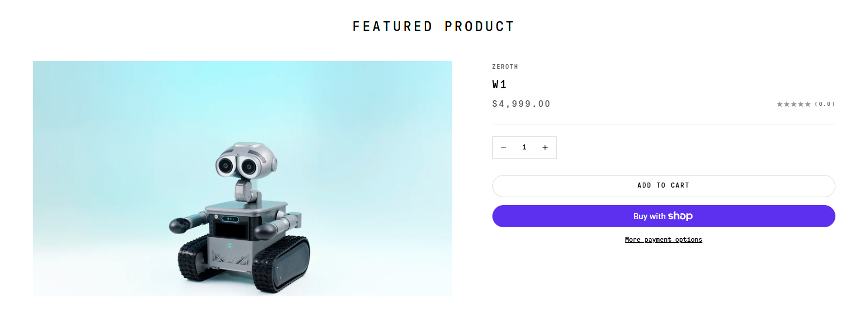Click the star rating icons next to (0.0)
The image size is (868, 334).
(x=794, y=104)
